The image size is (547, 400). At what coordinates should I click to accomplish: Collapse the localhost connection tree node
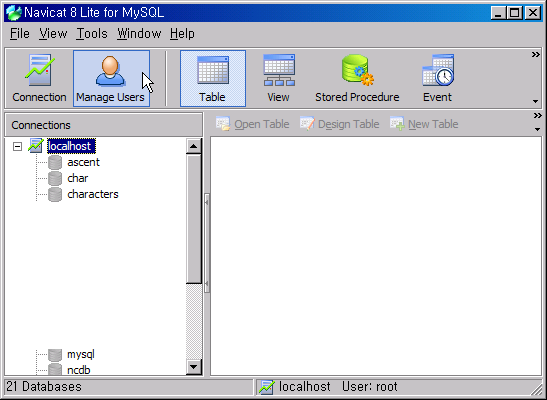17,146
